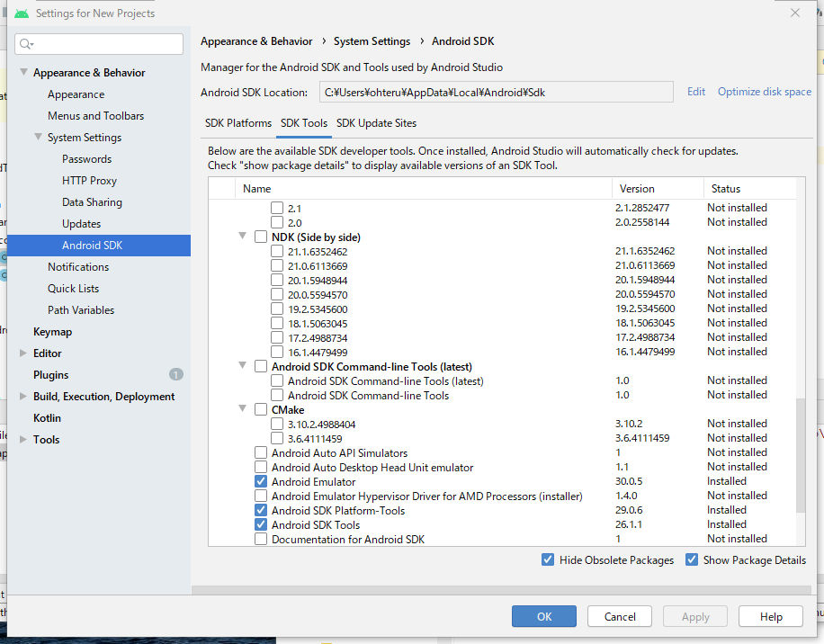Check the NDK (Side by side) checkbox
The width and height of the screenshot is (824, 644).
coord(261,237)
